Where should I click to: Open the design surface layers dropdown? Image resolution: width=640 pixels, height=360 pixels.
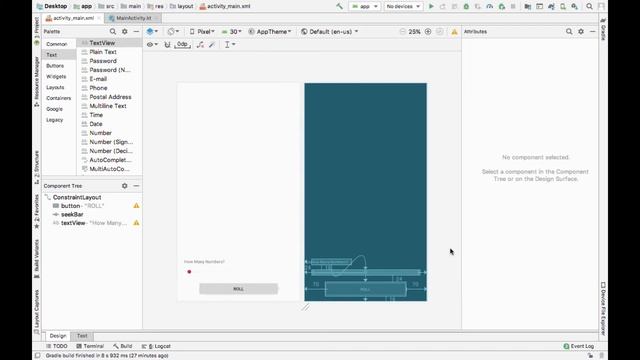click(x=152, y=31)
